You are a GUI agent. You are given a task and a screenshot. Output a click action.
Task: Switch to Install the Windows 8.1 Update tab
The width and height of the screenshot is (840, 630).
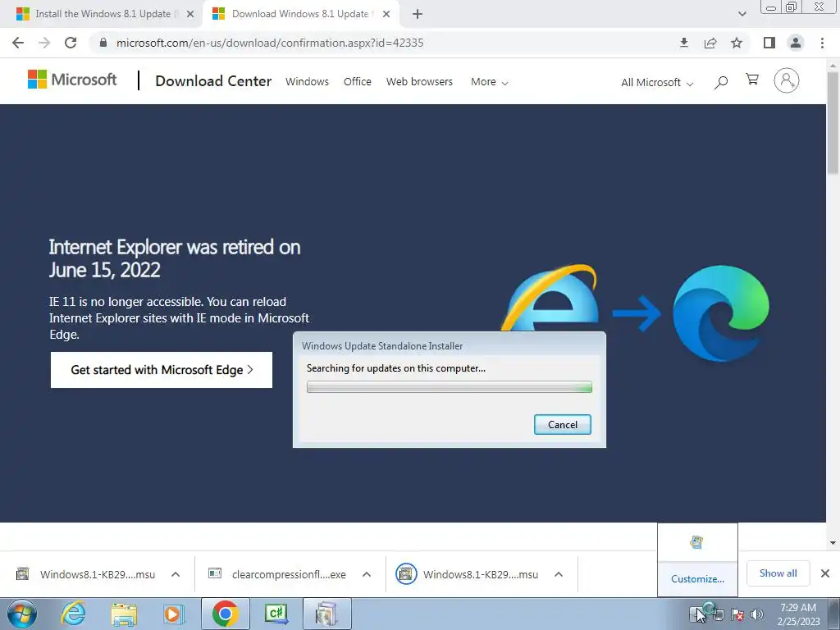(102, 14)
